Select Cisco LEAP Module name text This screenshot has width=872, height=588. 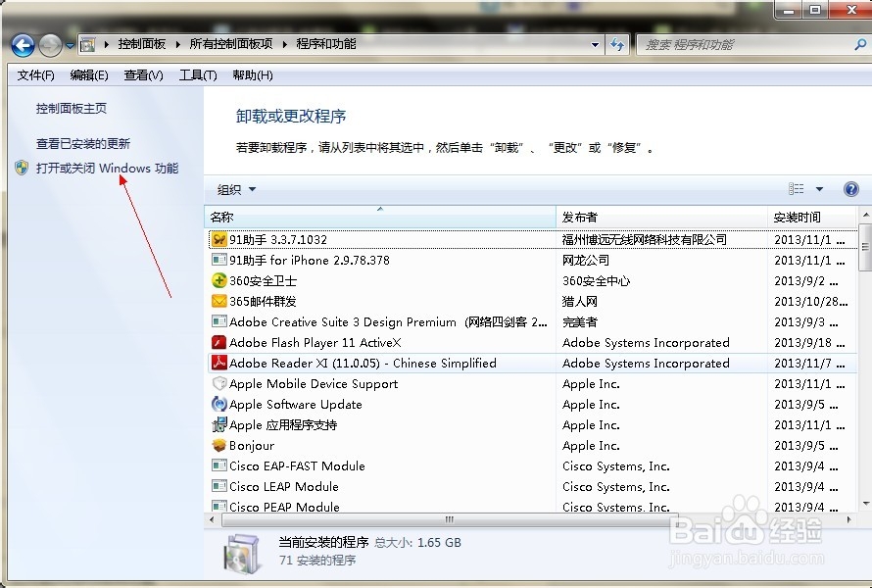[x=283, y=487]
